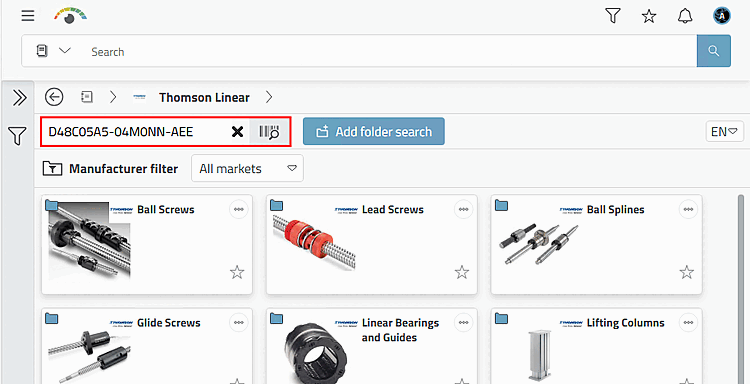
Task: Open the user profile avatar
Action: [x=722, y=16]
